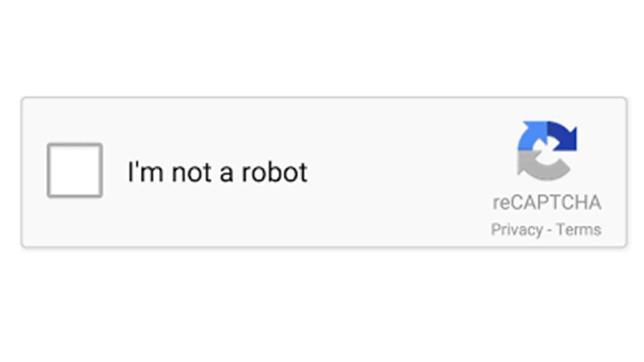This screenshot has width=644, height=362.
Task: Select the circular arrows reCAPTCHA emblem
Action: [547, 150]
